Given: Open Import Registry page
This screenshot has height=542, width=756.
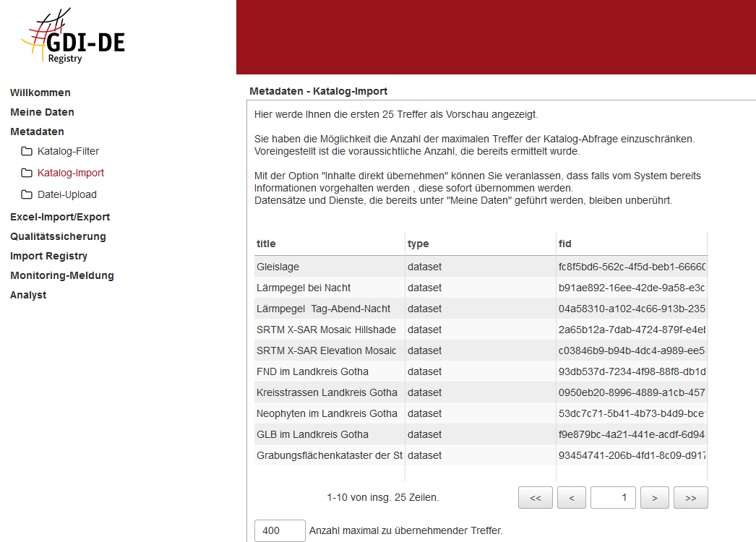Looking at the screenshot, I should pos(48,256).
